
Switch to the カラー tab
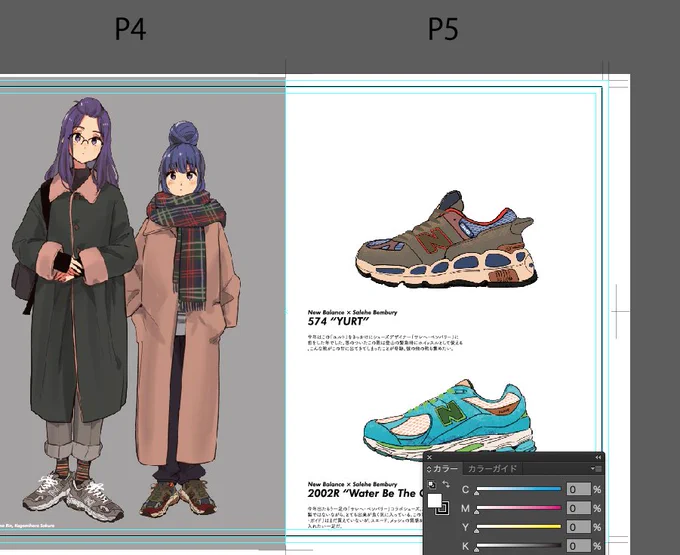click(445, 469)
